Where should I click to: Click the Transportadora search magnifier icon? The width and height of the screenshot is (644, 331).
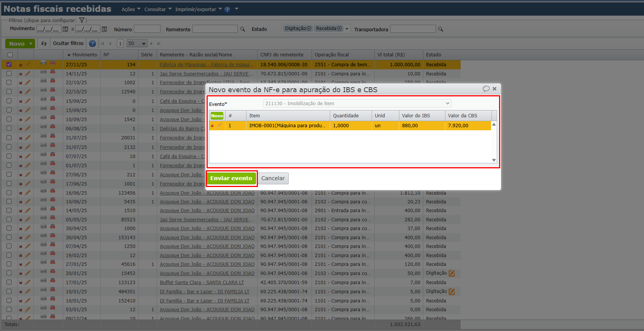[x=440, y=29]
